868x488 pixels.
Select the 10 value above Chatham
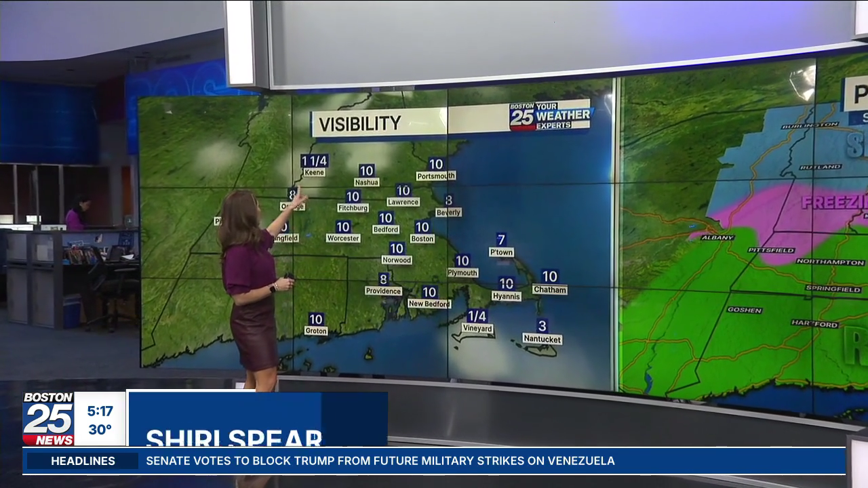point(549,277)
